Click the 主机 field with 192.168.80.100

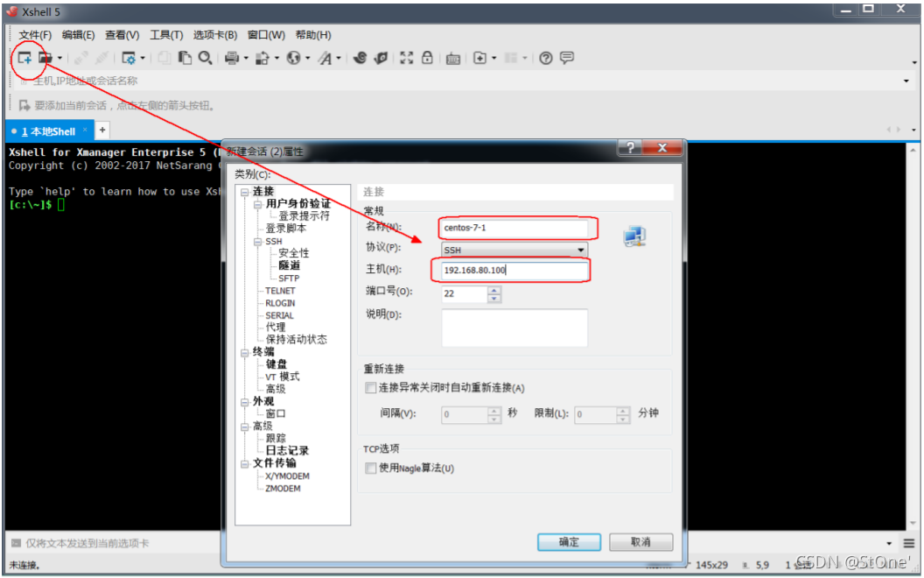[514, 271]
